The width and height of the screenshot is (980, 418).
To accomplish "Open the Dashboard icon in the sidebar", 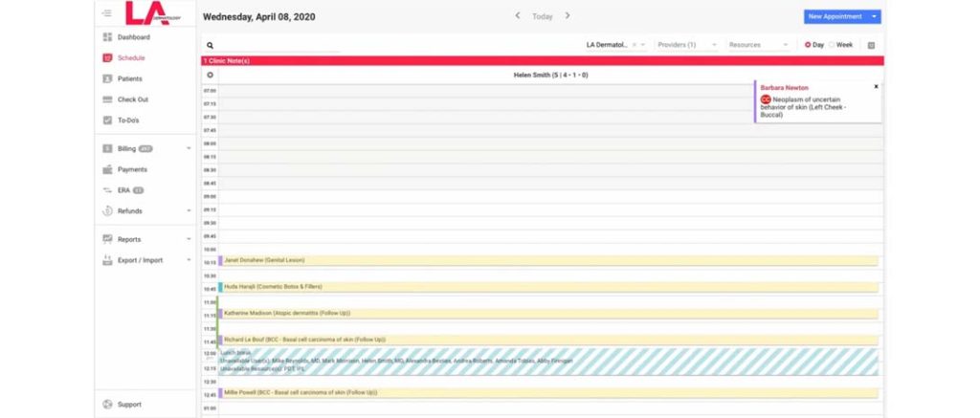I will [x=108, y=37].
